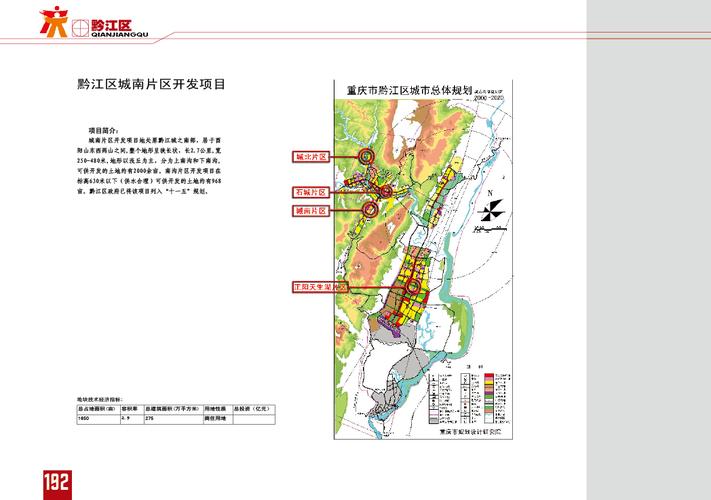Click the north arrow compass on the map
Viewport: 711px width, 500px height.
tap(492, 209)
